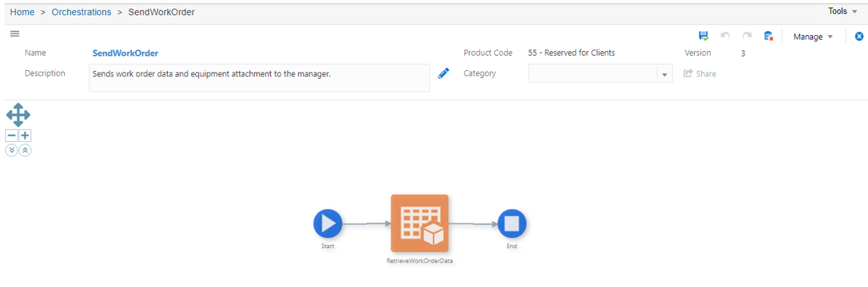Select the RetrieveWorkOrderData step icon
Screen dimensions: 868x287
click(x=420, y=224)
